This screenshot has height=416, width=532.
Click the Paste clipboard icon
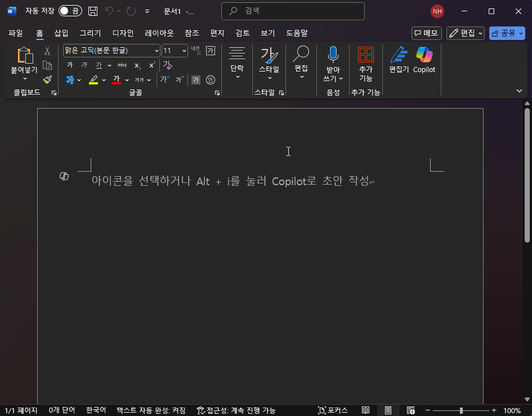click(x=25, y=55)
